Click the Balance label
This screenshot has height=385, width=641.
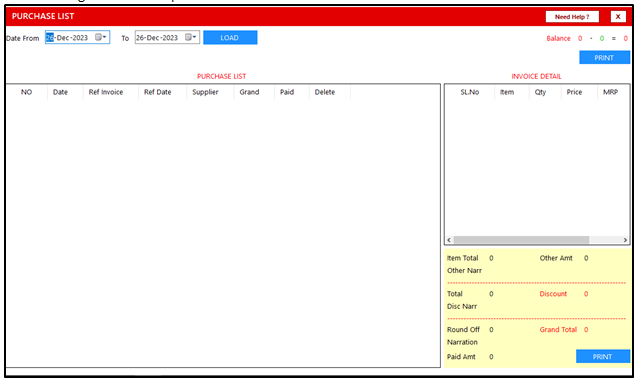558,38
